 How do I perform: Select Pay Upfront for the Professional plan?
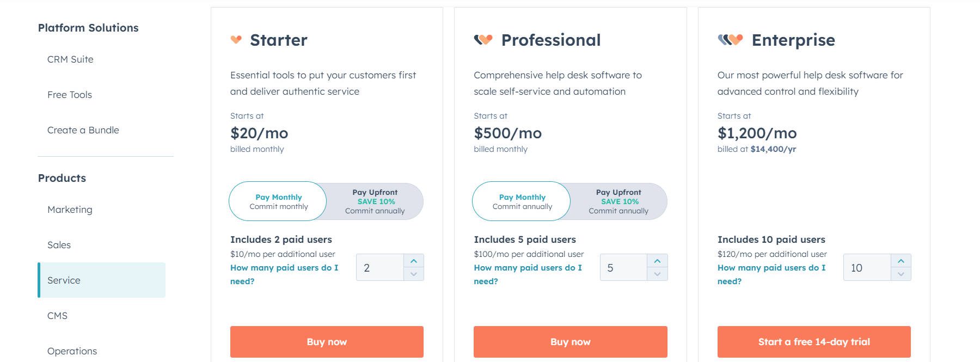[618, 201]
